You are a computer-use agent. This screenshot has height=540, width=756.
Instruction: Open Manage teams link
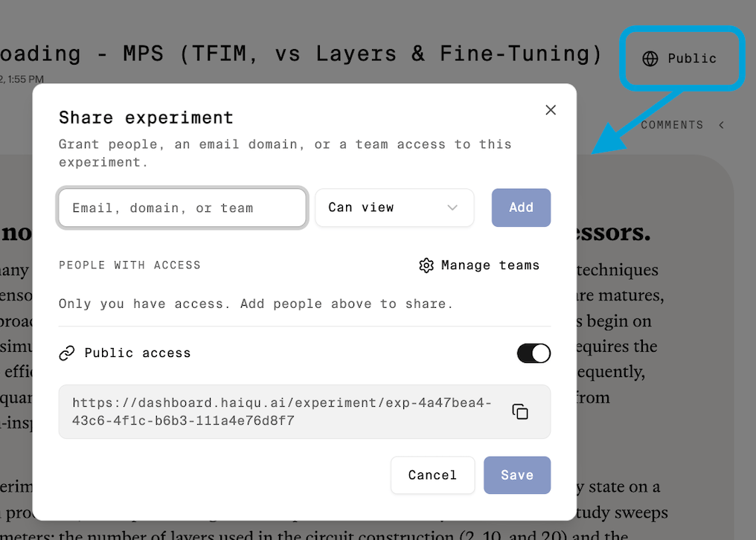(479, 266)
